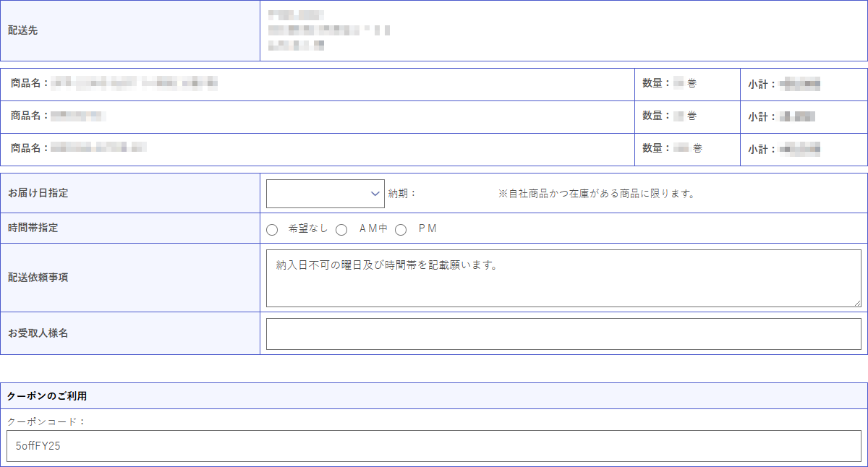Click the ※自社商品かつ在庫がある商品 note text
Screen dimensions: 868x467
(x=596, y=194)
